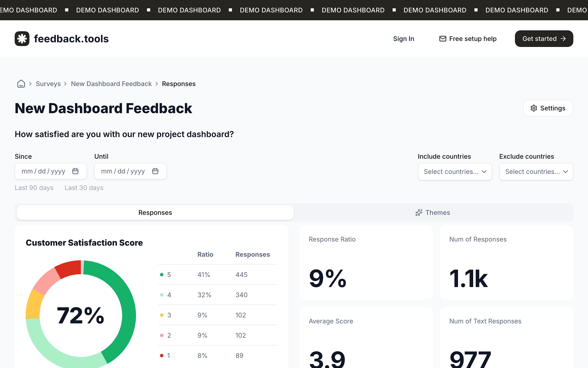Click the Num of Text Responses 977 value
The height and width of the screenshot is (368, 588).
470,359
